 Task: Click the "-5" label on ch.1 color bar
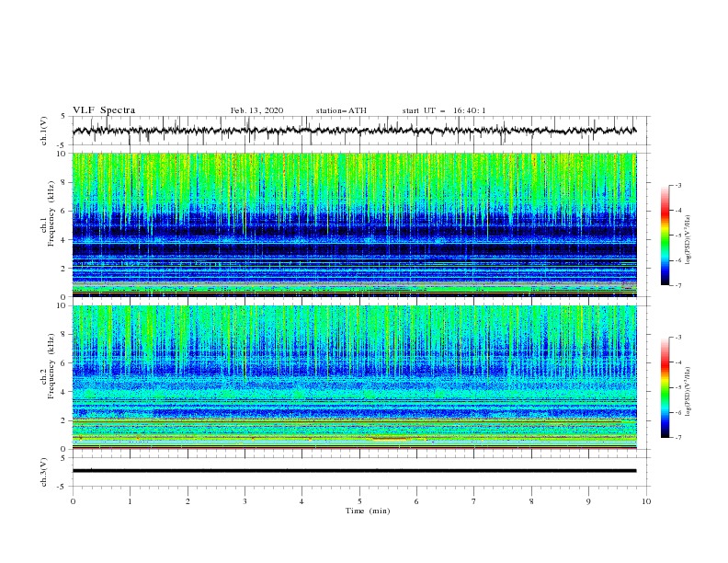(678, 236)
